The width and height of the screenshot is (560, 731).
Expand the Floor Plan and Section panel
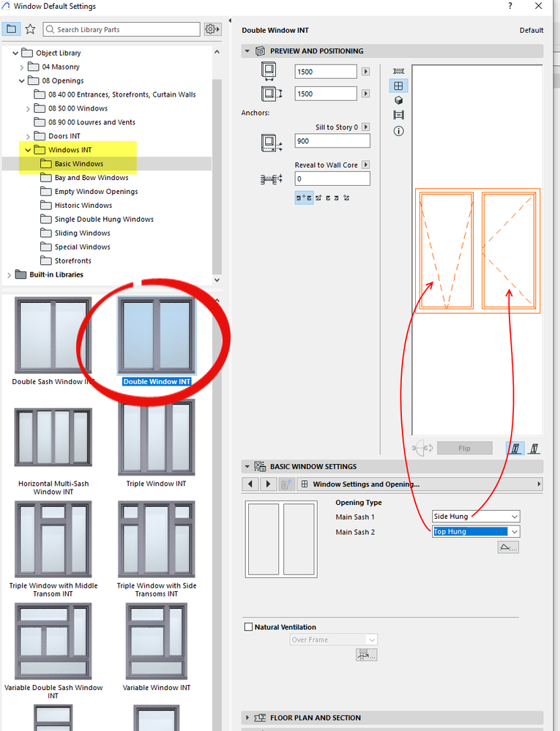click(x=247, y=718)
